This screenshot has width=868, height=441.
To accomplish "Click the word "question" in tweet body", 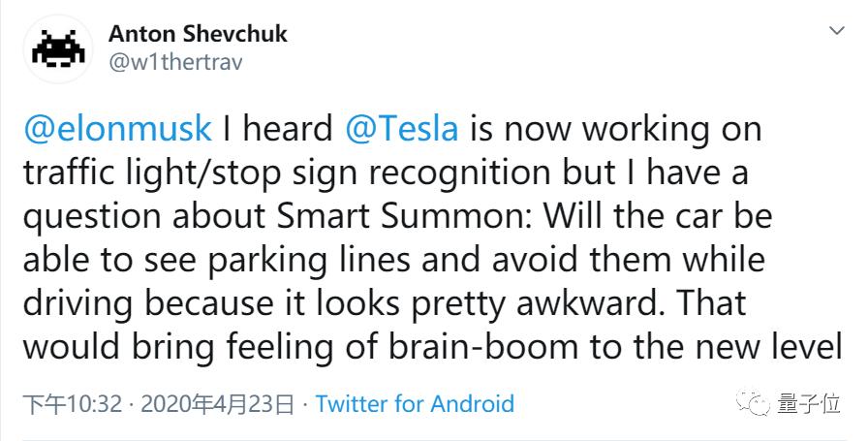I will (89, 216).
